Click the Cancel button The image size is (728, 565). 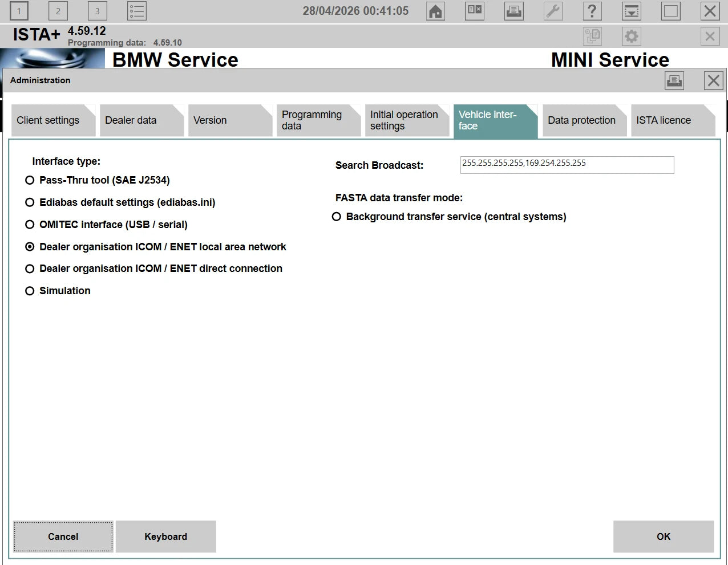pos(63,536)
